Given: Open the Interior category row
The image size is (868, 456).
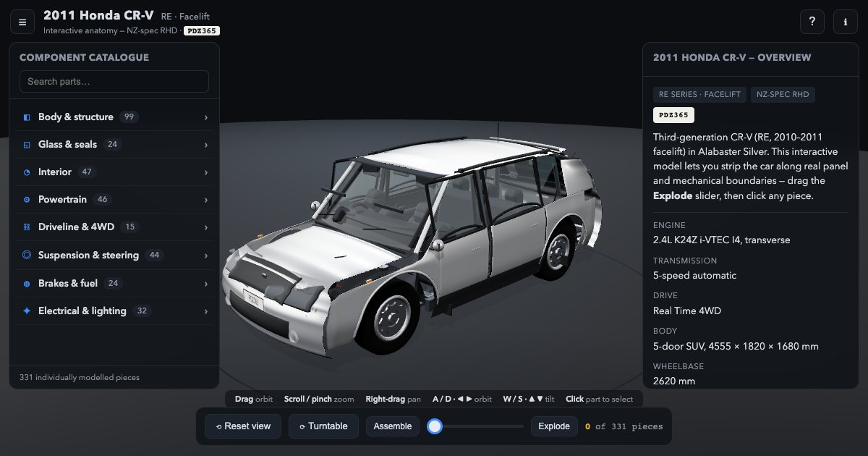Looking at the screenshot, I should [x=114, y=172].
